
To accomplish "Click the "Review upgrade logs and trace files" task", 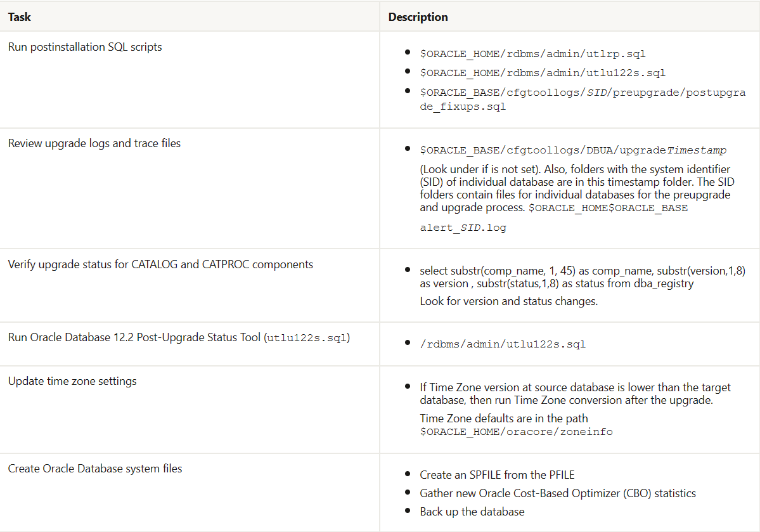I will 94,143.
